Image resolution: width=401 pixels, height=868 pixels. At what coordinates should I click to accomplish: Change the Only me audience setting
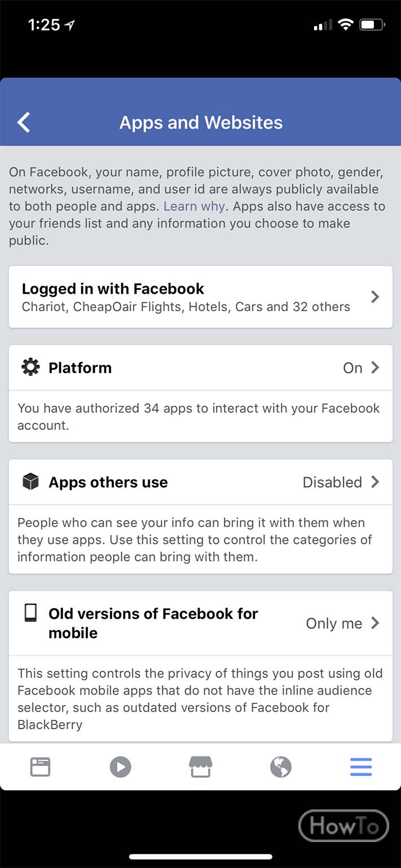pyautogui.click(x=334, y=623)
